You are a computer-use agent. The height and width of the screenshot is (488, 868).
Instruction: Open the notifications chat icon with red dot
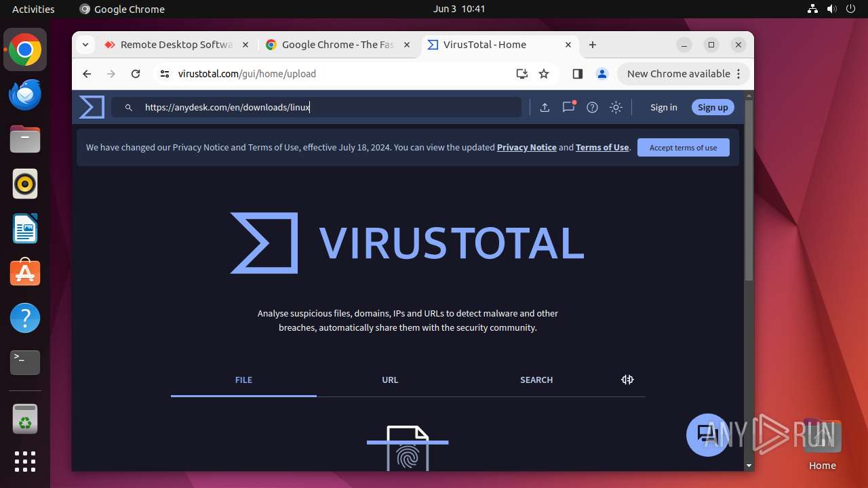click(x=569, y=106)
